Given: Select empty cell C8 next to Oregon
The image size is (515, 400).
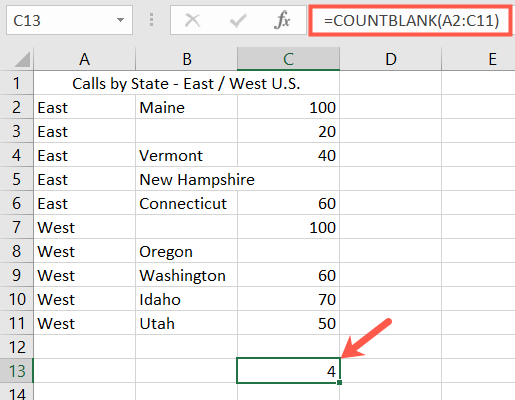Looking at the screenshot, I should point(288,251).
